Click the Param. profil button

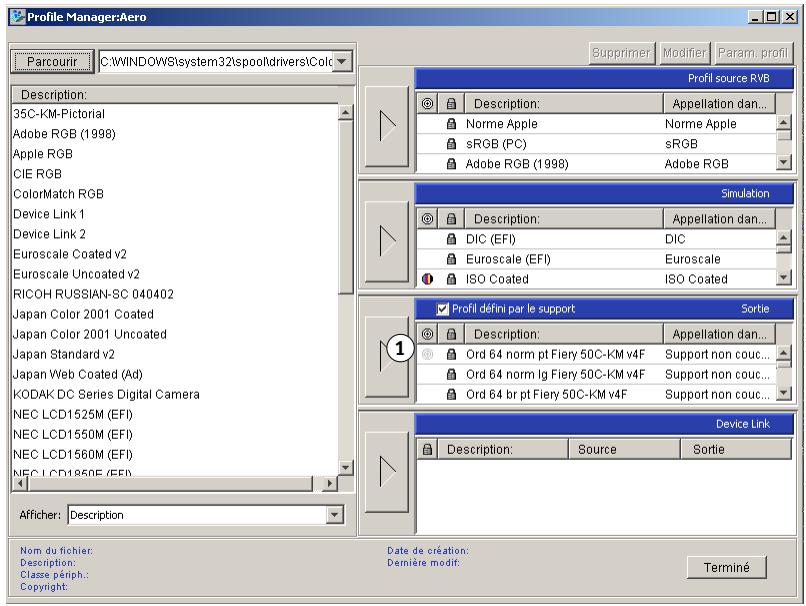click(753, 53)
